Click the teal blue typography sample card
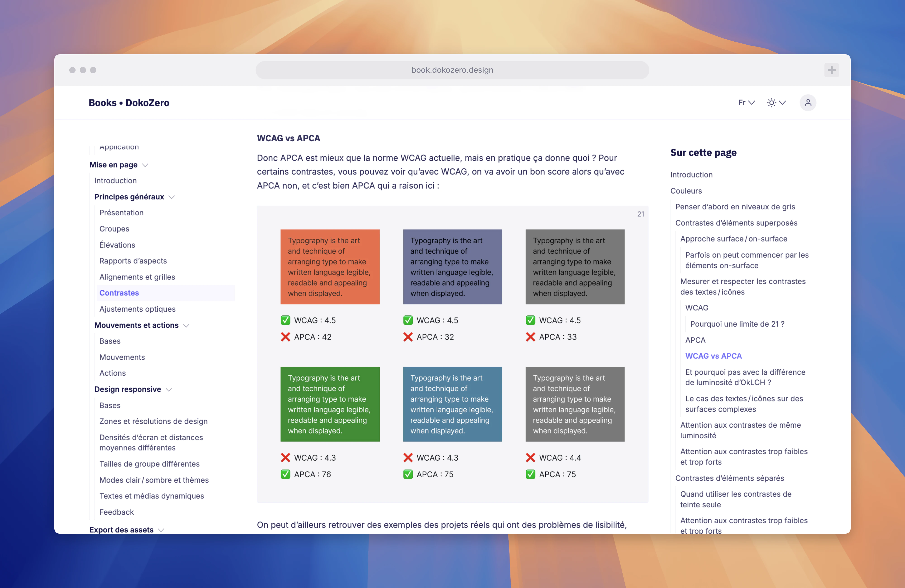This screenshot has height=588, width=905. (452, 404)
